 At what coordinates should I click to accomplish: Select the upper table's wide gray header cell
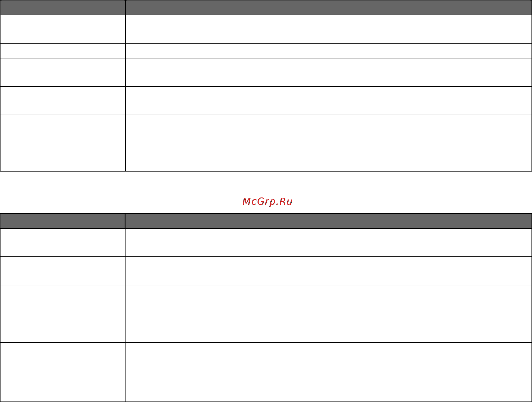329,8
